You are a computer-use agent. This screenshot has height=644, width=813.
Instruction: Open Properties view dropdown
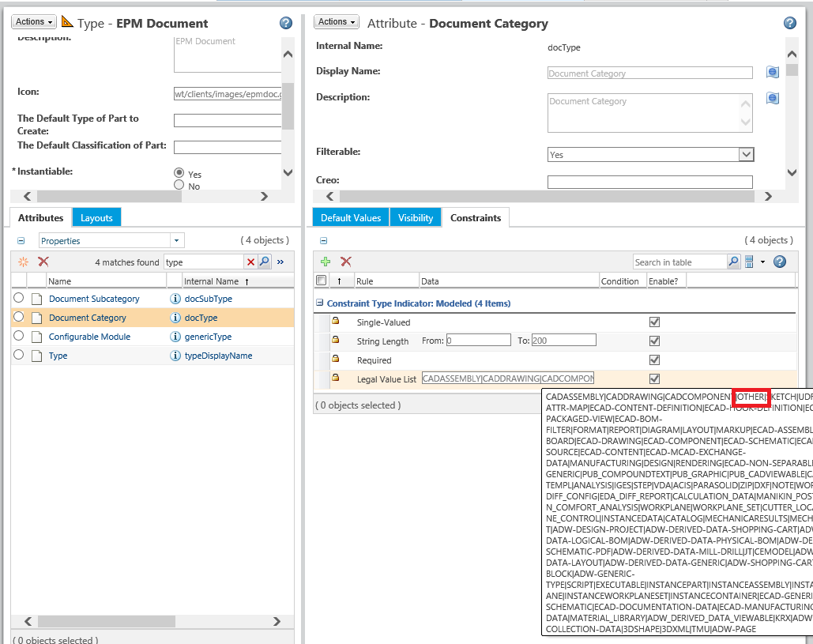(176, 240)
